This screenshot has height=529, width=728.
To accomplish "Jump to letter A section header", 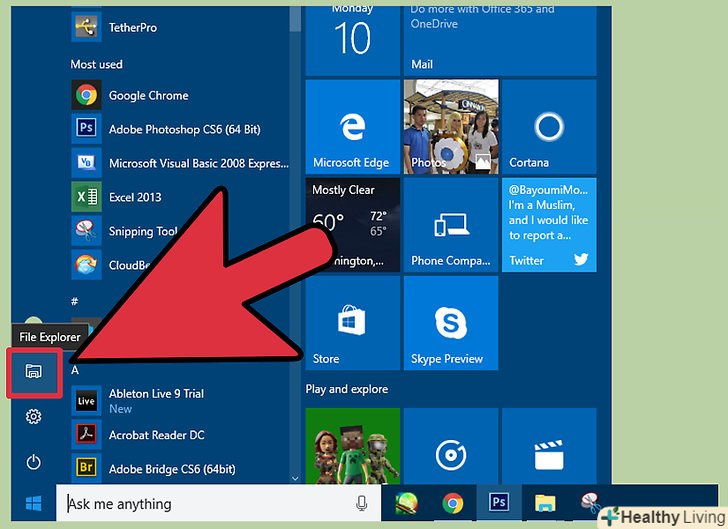I will pos(75,370).
